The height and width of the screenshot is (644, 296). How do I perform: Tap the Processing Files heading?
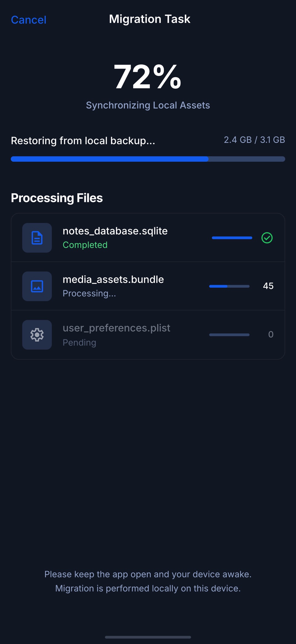pyautogui.click(x=57, y=198)
